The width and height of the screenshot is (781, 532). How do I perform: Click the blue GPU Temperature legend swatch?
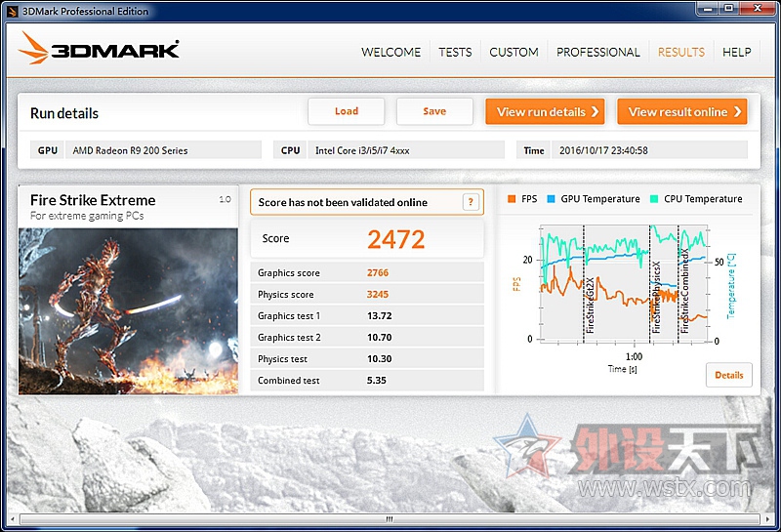[x=551, y=199]
